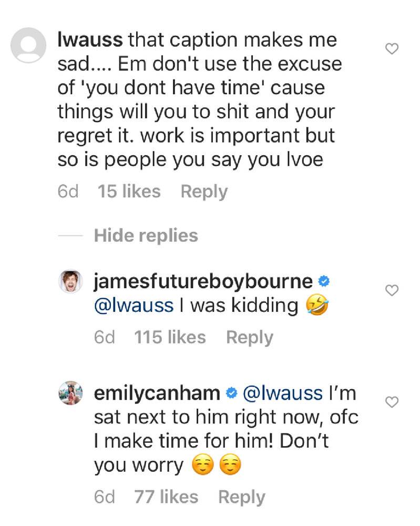Click jamesfutureboybourne's verified badge
Image resolution: width=420 pixels, height=526 pixels.
click(x=324, y=281)
